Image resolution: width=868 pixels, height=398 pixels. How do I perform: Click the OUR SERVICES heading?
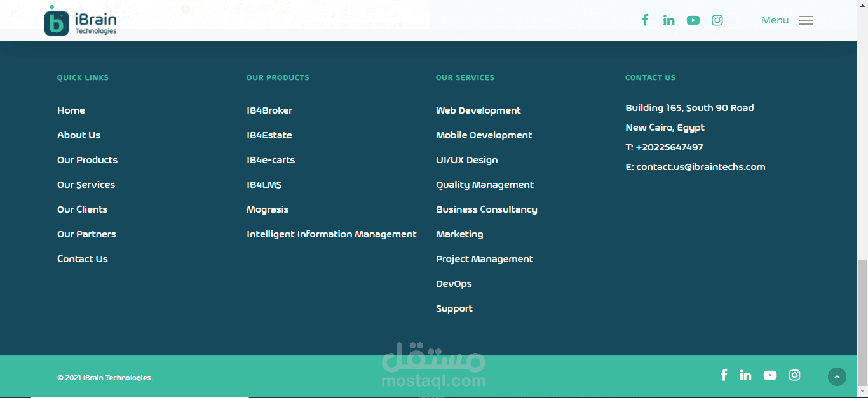click(x=465, y=77)
